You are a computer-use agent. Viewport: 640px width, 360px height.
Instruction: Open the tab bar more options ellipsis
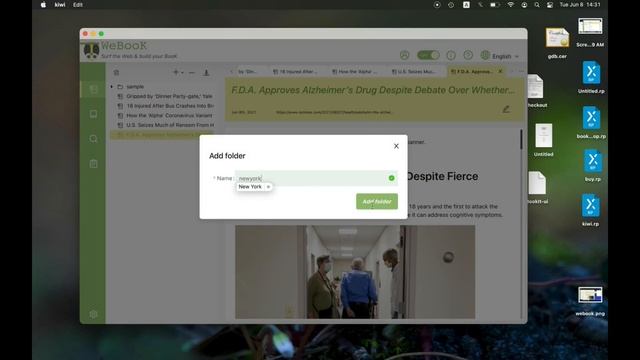click(x=521, y=71)
